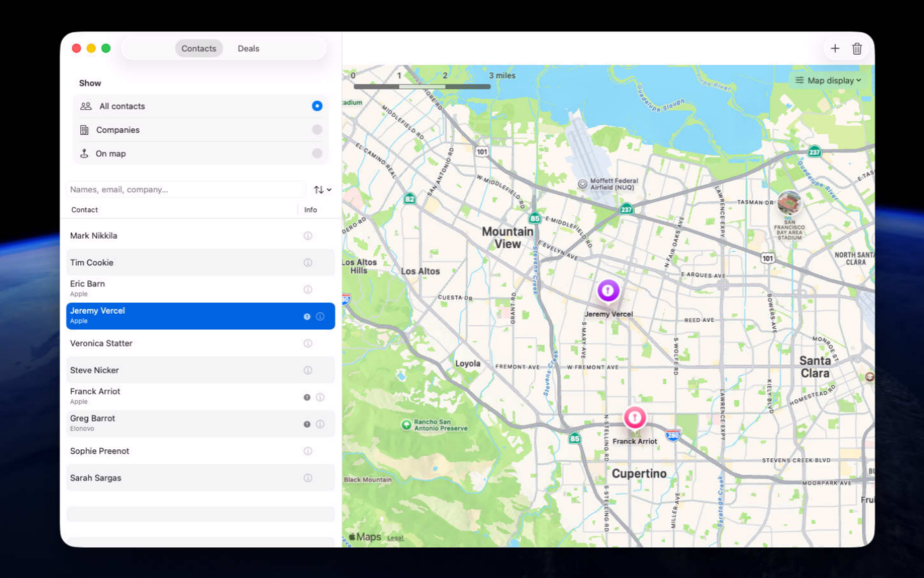Click Jeremy Vercel's map location indicator icon
Screen dimensions: 924x578
click(307, 316)
